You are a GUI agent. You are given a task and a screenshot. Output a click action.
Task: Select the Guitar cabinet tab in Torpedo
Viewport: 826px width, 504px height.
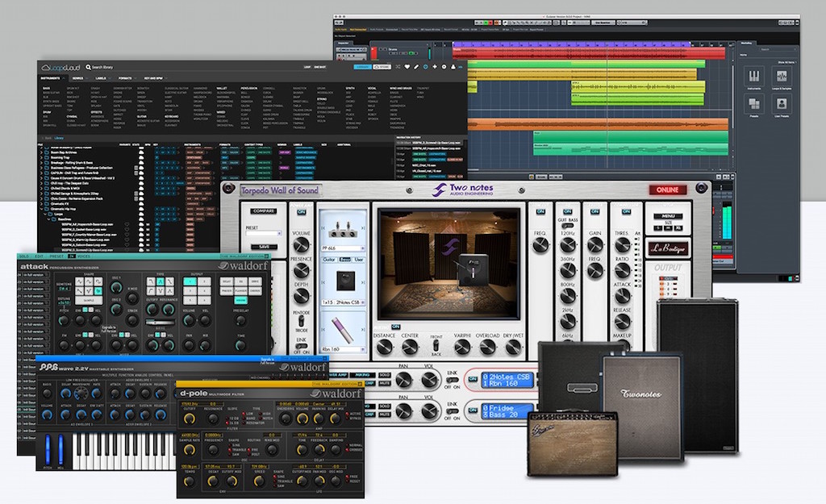(329, 260)
